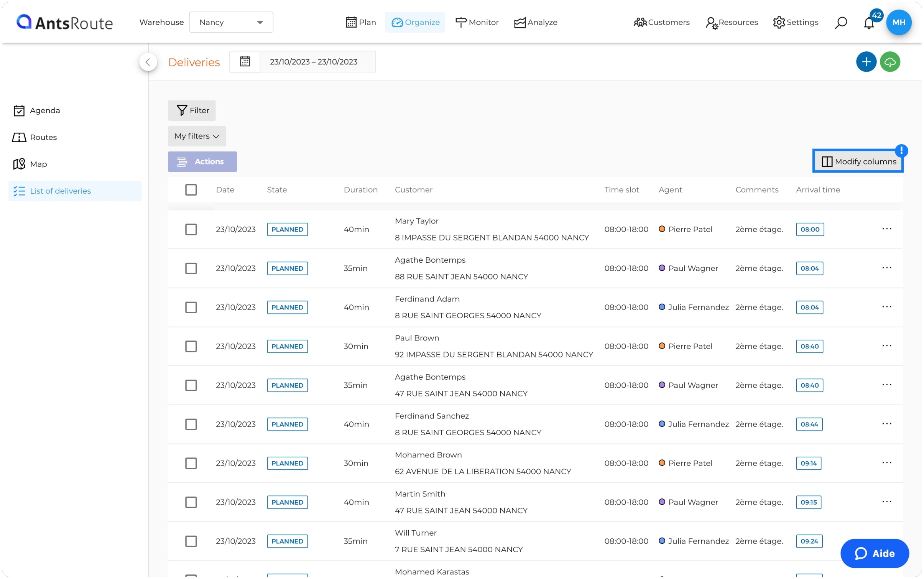
Task: Click the AntsRoute logo
Action: pos(64,23)
